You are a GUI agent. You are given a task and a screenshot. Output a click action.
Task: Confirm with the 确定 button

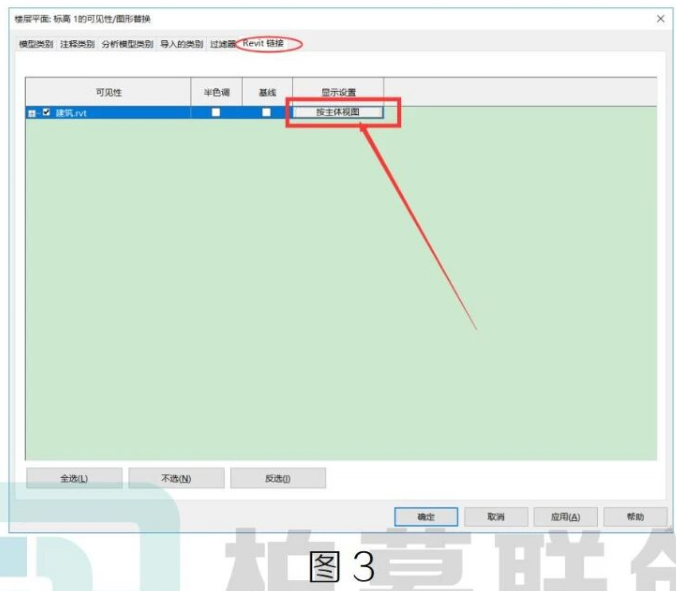426,516
